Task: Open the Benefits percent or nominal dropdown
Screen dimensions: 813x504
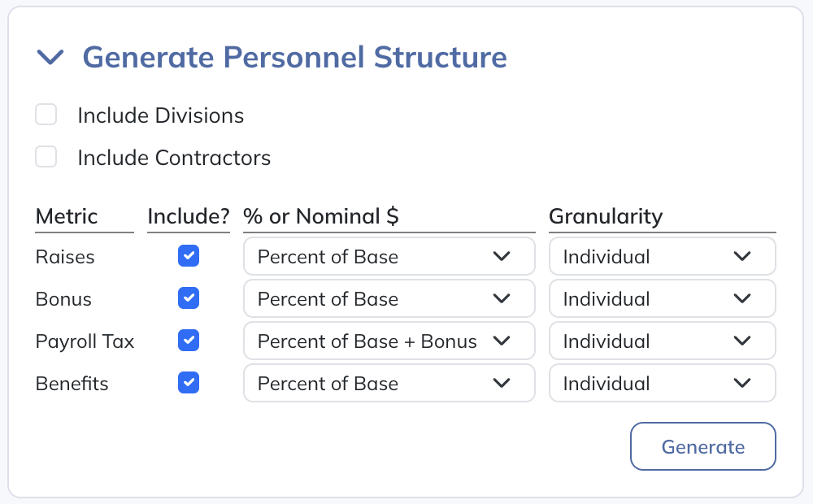Action: tap(389, 384)
